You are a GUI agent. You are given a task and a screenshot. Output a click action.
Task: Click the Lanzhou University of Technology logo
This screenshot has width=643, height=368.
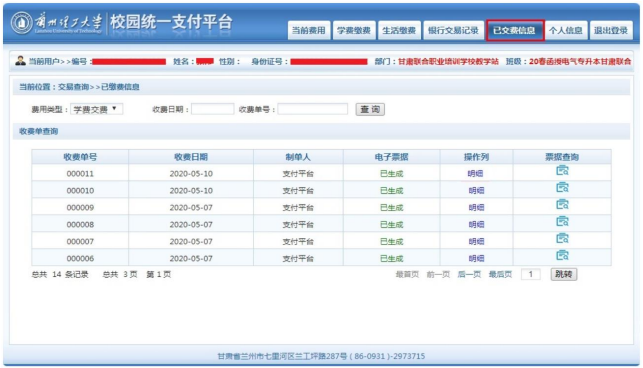click(x=57, y=23)
